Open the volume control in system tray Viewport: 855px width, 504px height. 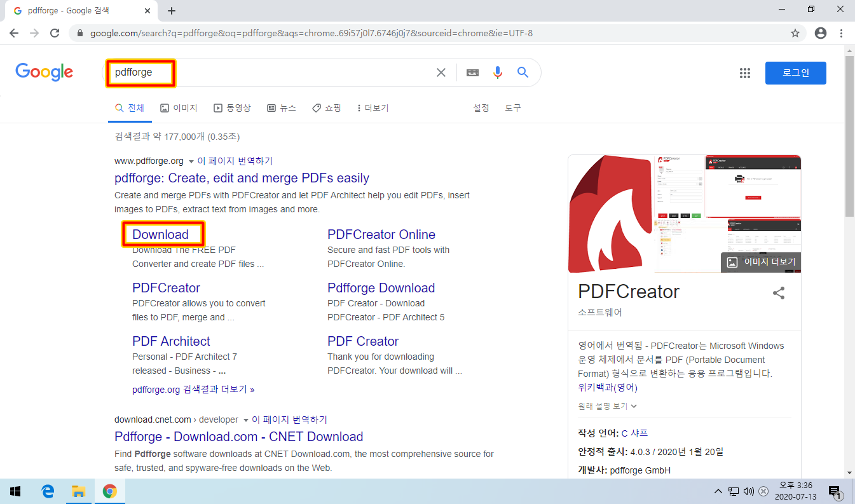(x=748, y=491)
